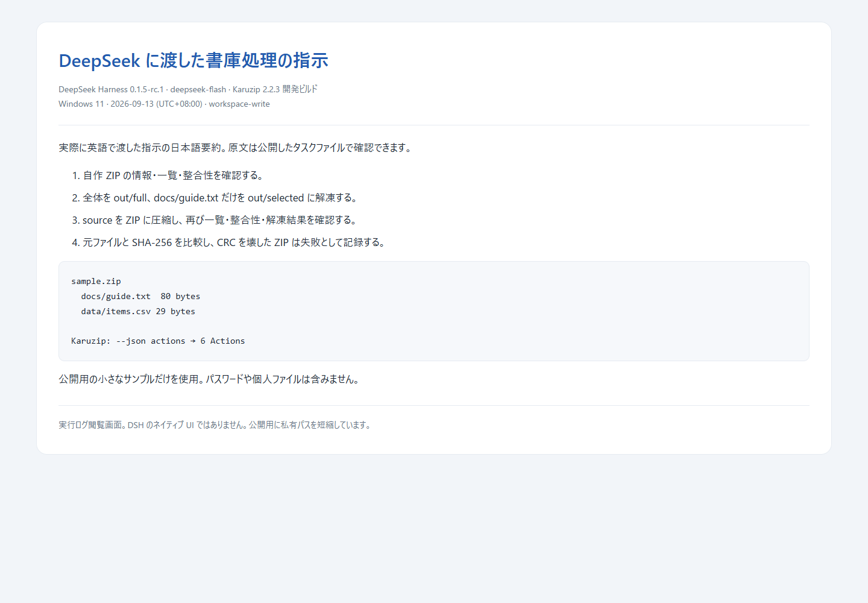Screen dimensions: 868x603
Task: Click the line "DeepSeek Harness 0.1.5-rc.1 · deepseek-flash · Karuzip 2.2.3 開発ビルド"
Action: tap(188, 89)
